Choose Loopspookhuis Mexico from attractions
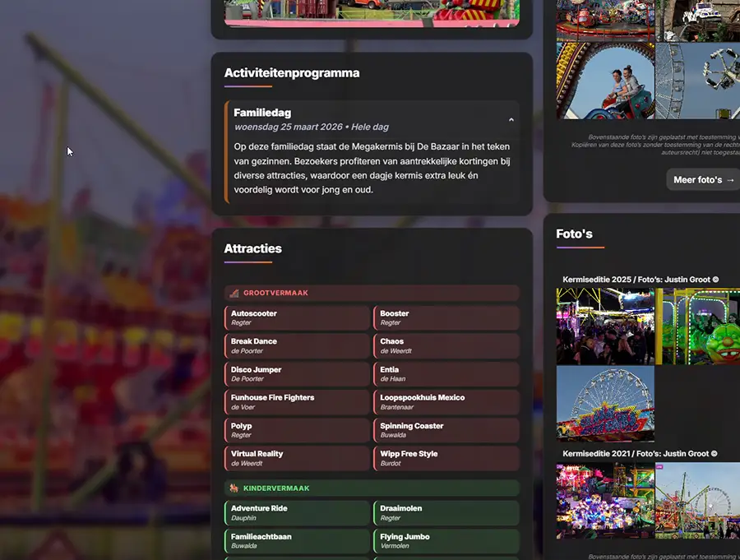Viewport: 740px width, 560px height. click(446, 401)
